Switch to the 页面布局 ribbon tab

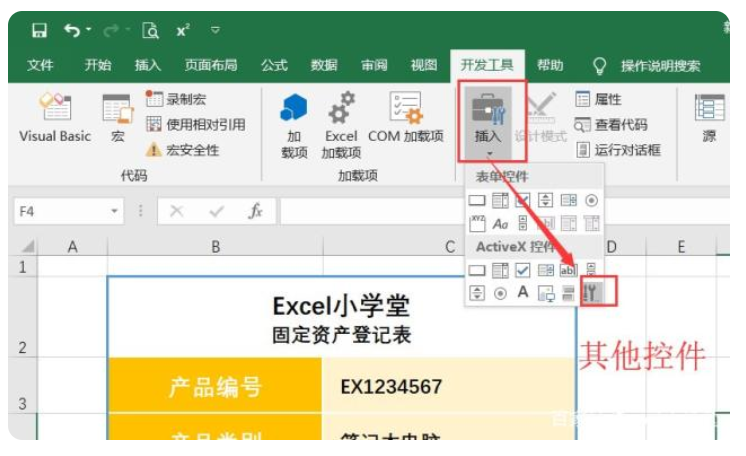[211, 65]
